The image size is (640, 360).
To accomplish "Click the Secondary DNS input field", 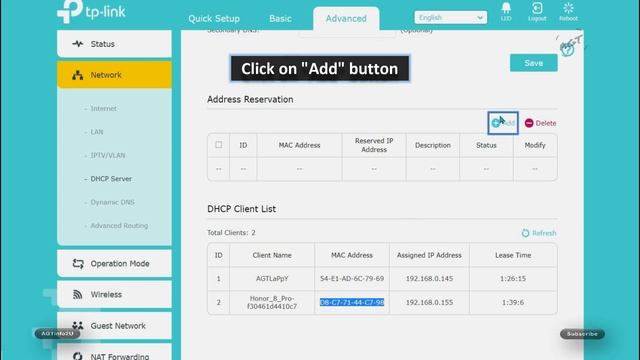I will coord(347,33).
